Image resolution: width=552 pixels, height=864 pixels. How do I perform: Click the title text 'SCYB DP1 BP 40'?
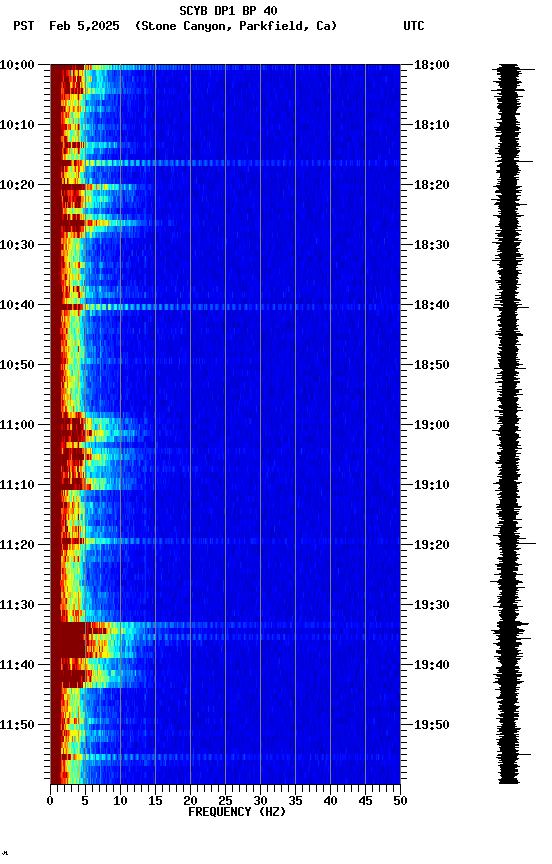coord(228,10)
